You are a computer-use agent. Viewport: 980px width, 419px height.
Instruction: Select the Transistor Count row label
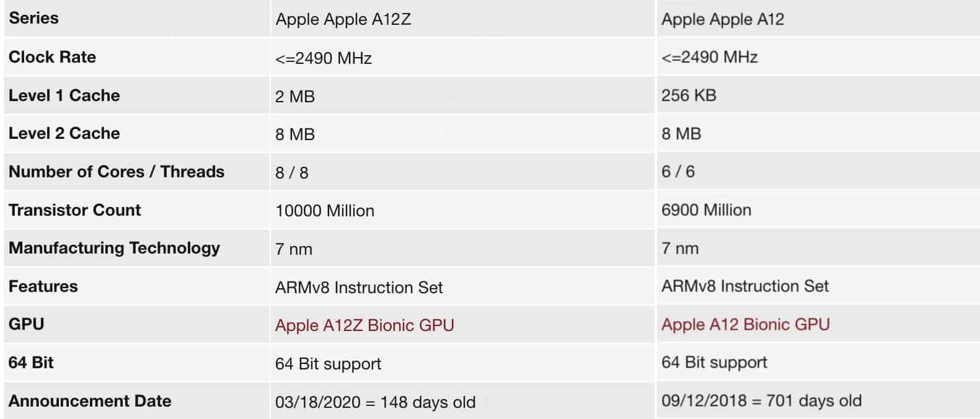pyautogui.click(x=74, y=210)
